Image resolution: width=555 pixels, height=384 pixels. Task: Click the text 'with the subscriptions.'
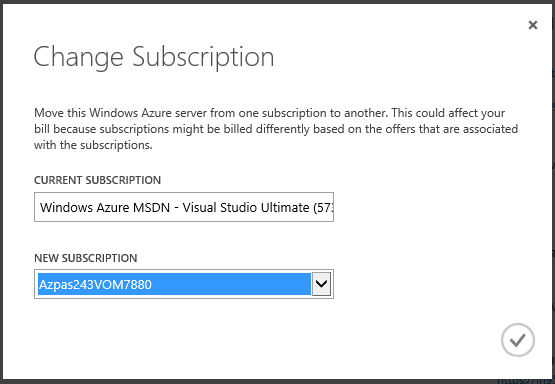[93, 145]
